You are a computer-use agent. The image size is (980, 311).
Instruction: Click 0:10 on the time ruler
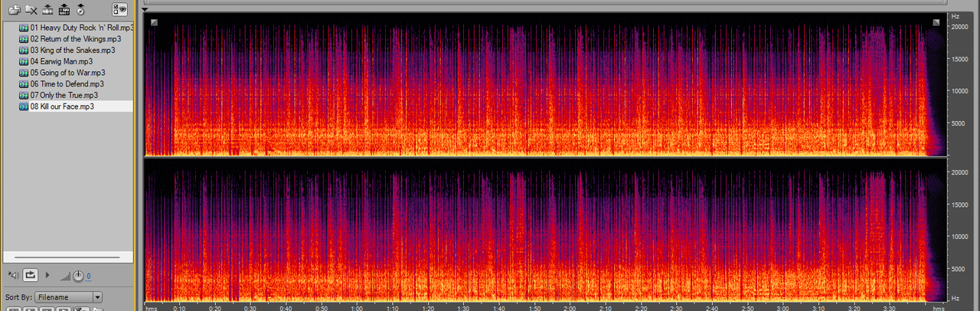click(178, 308)
